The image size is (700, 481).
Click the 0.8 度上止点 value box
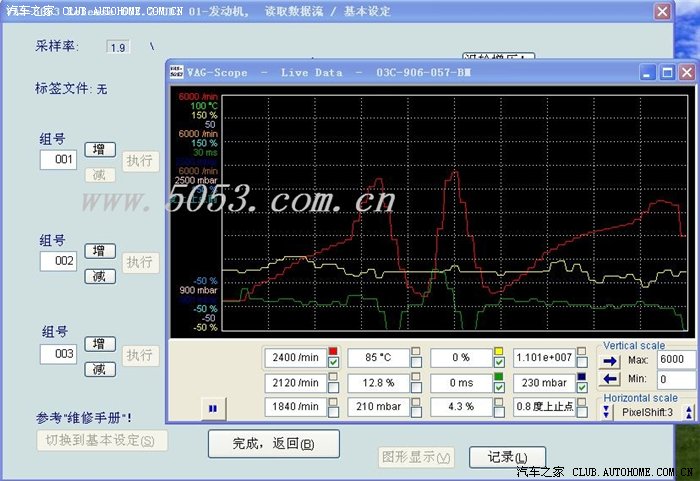click(544, 407)
